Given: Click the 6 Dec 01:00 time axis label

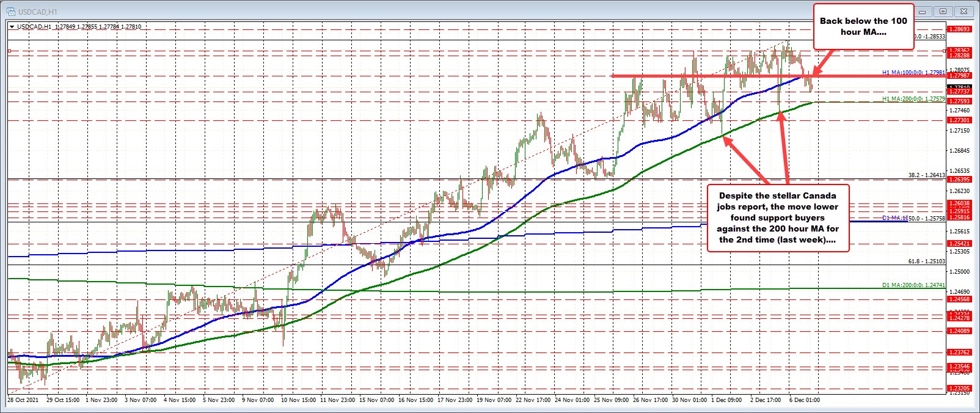Looking at the screenshot, I should [805, 400].
